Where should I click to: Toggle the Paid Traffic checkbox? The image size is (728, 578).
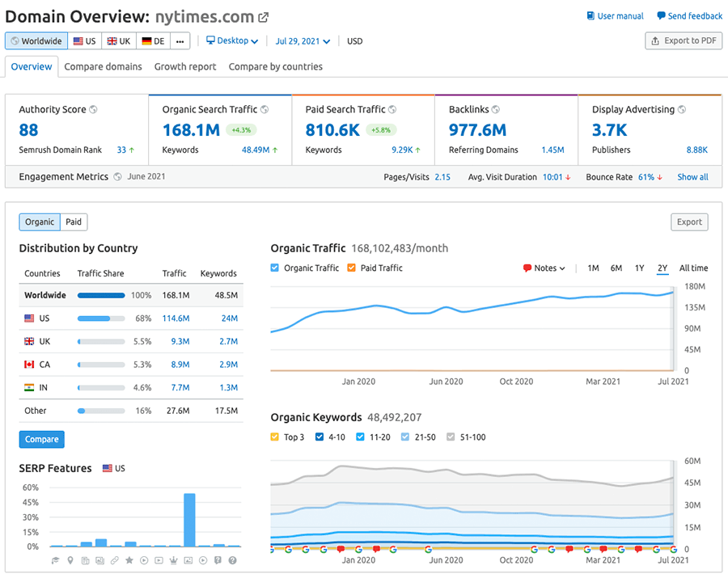352,268
